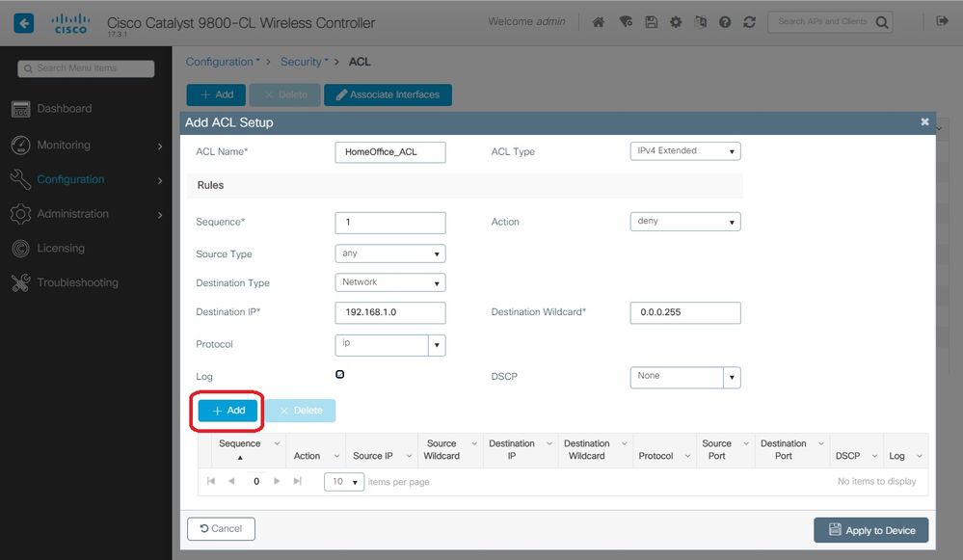This screenshot has width=963, height=560.
Task: Open the Source Type dropdown
Action: 390,253
